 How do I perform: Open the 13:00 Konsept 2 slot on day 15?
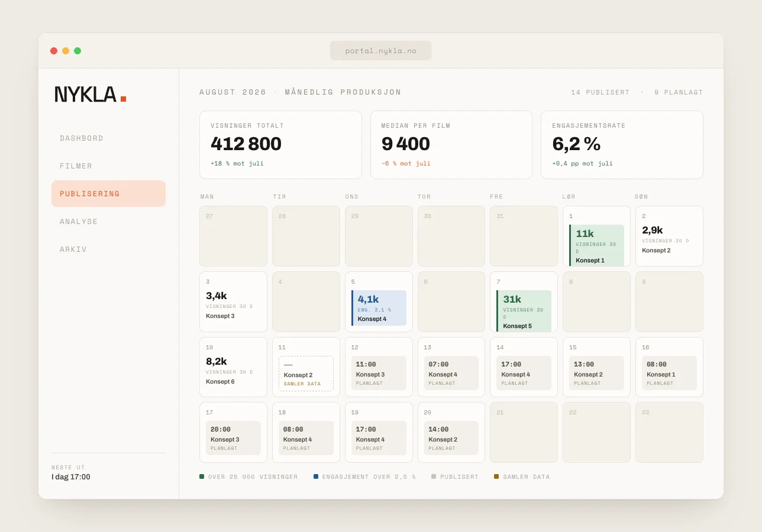point(596,373)
